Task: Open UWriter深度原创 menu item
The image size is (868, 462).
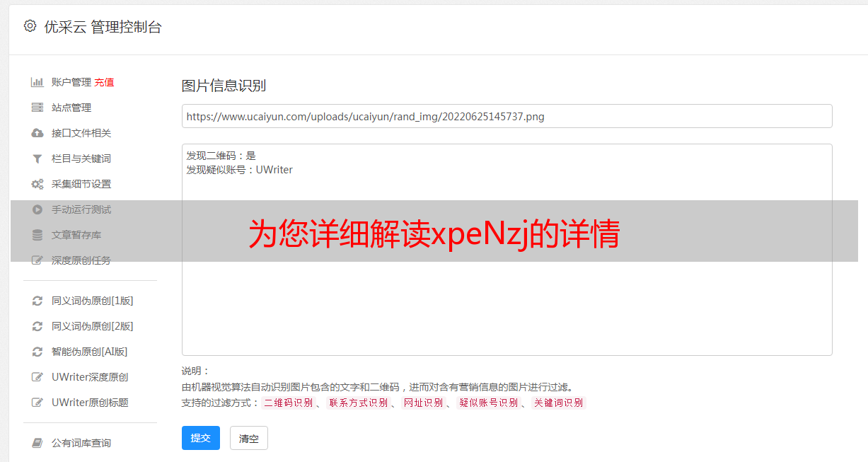Action: 90,377
